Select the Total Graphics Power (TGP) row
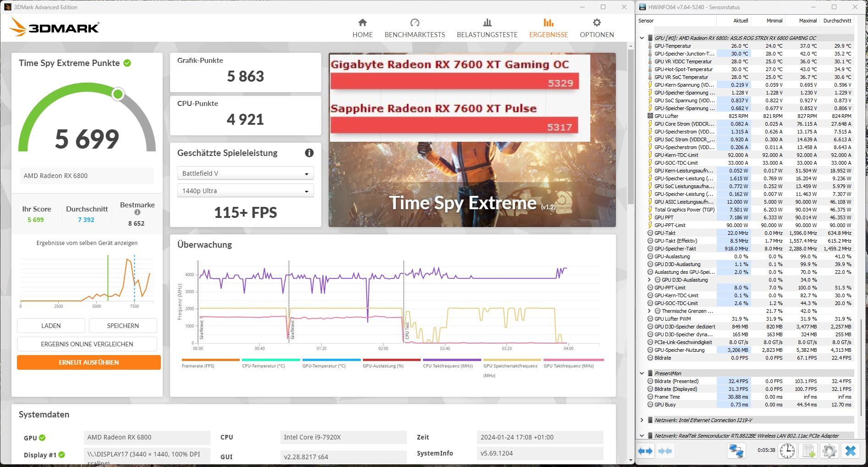868x467 pixels. point(750,210)
